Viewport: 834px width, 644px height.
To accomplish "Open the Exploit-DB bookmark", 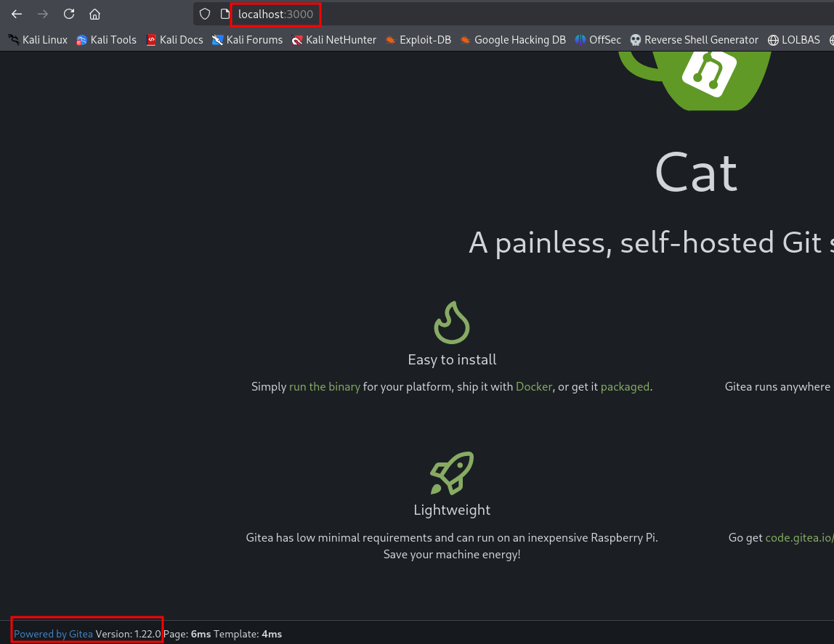I will pyautogui.click(x=418, y=40).
